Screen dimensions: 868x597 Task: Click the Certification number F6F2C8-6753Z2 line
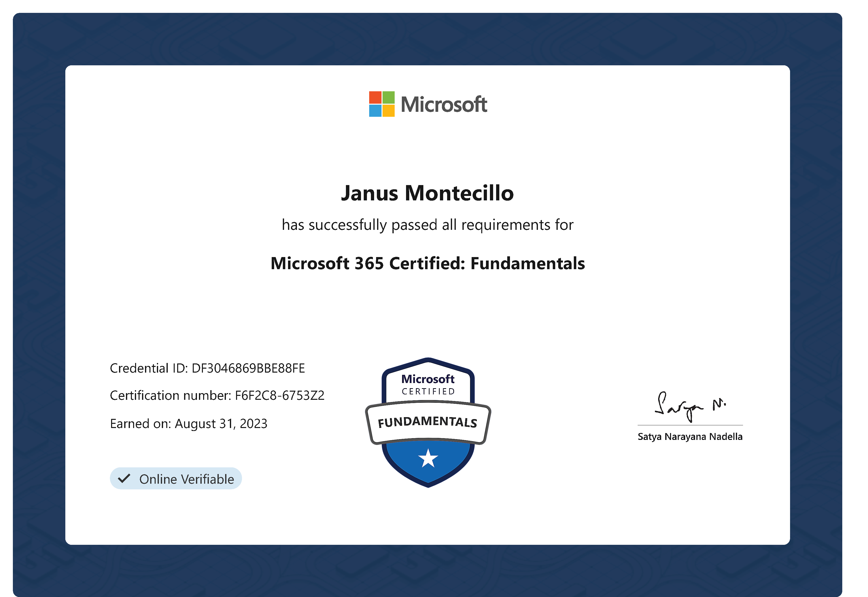tap(217, 395)
